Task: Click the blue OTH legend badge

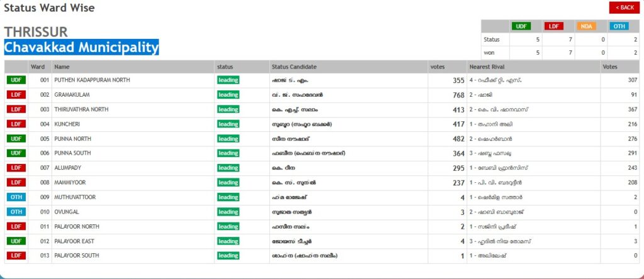Action: 618,26
